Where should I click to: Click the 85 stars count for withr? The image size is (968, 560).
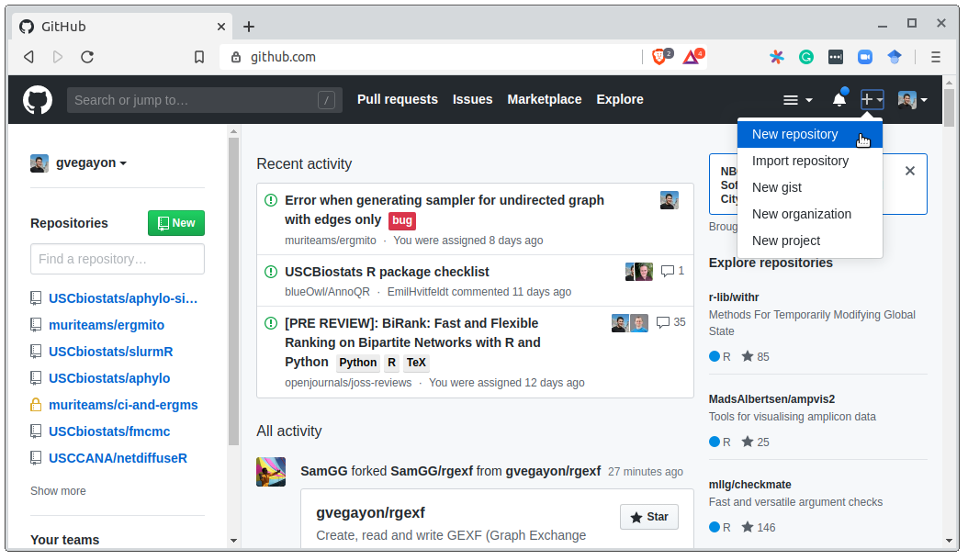(756, 356)
